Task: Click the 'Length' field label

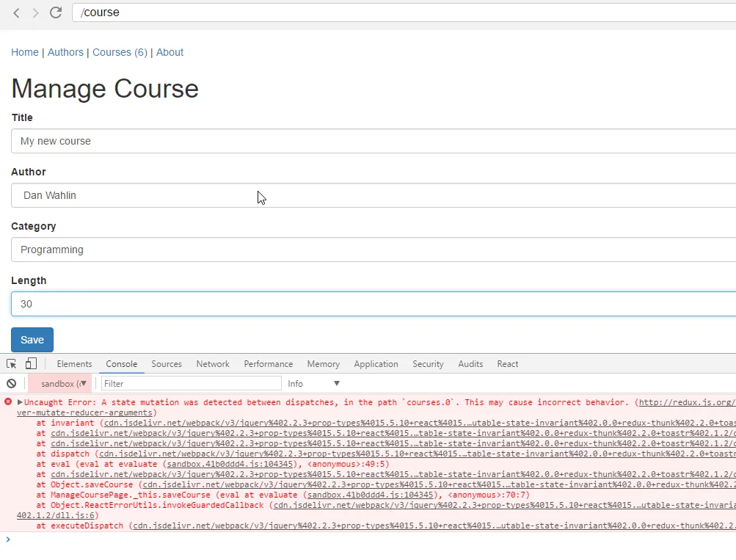Action: (29, 280)
